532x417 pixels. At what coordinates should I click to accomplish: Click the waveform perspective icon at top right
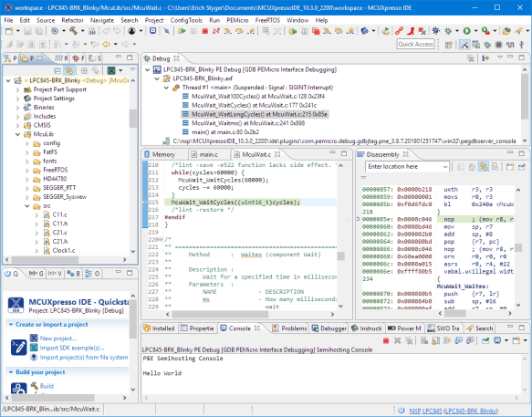510,45
